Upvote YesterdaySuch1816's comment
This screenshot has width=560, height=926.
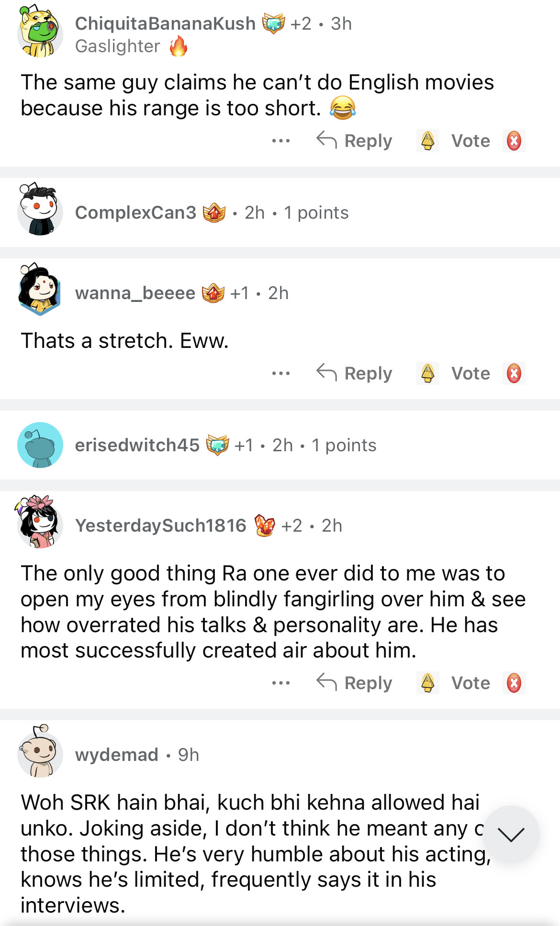[427, 683]
